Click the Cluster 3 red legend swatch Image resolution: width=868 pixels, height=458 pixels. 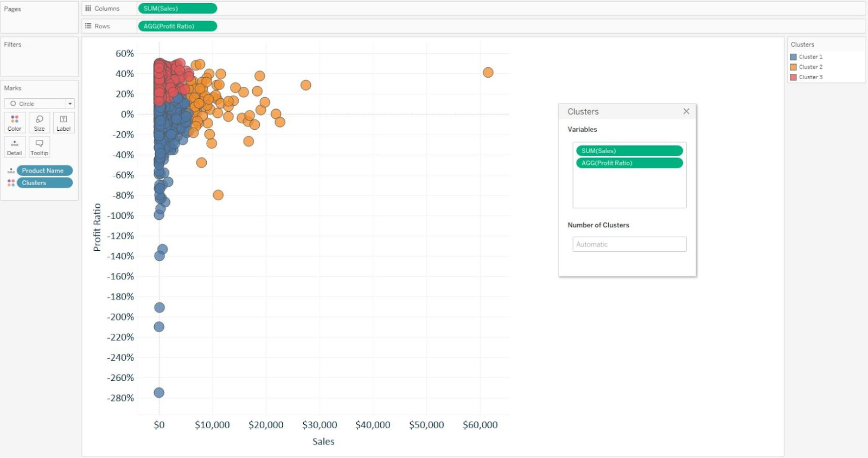(793, 77)
